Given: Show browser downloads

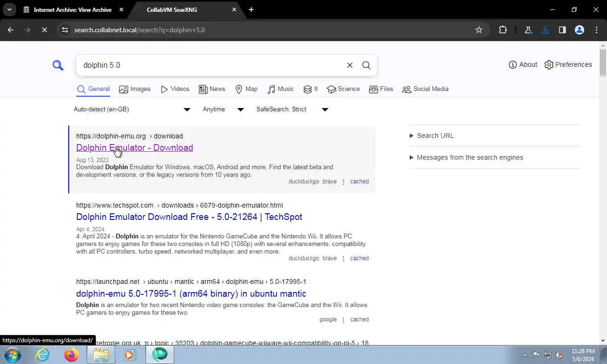Looking at the screenshot, I should 545,30.
